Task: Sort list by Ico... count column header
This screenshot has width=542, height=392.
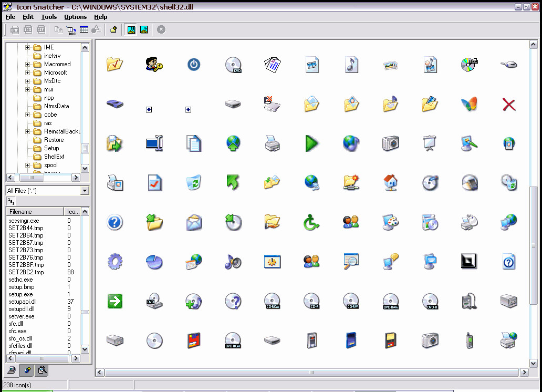Action: pos(72,212)
